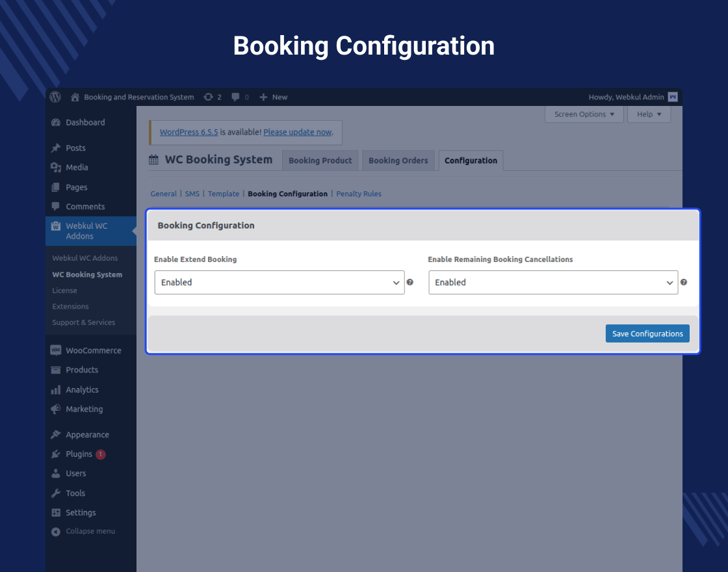728x572 pixels.
Task: Click the Save Configurations button
Action: pos(647,333)
